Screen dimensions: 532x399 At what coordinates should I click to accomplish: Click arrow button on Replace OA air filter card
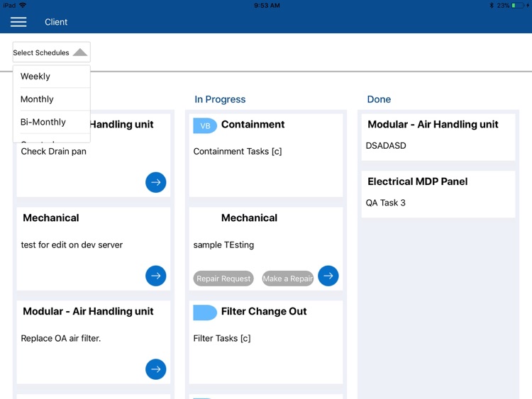tap(156, 369)
